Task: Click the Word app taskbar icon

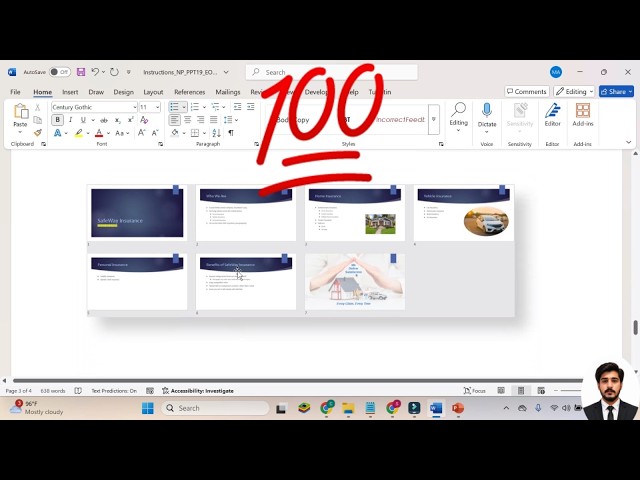Action: [x=436, y=408]
